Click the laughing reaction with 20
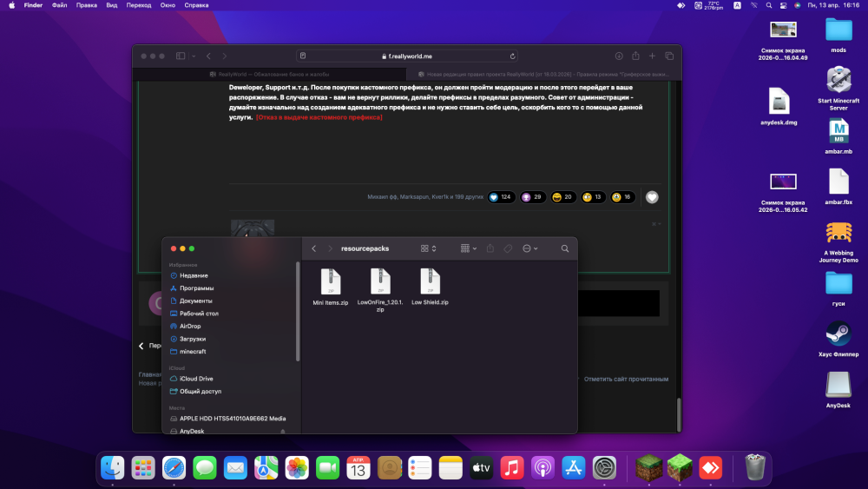 (x=562, y=197)
